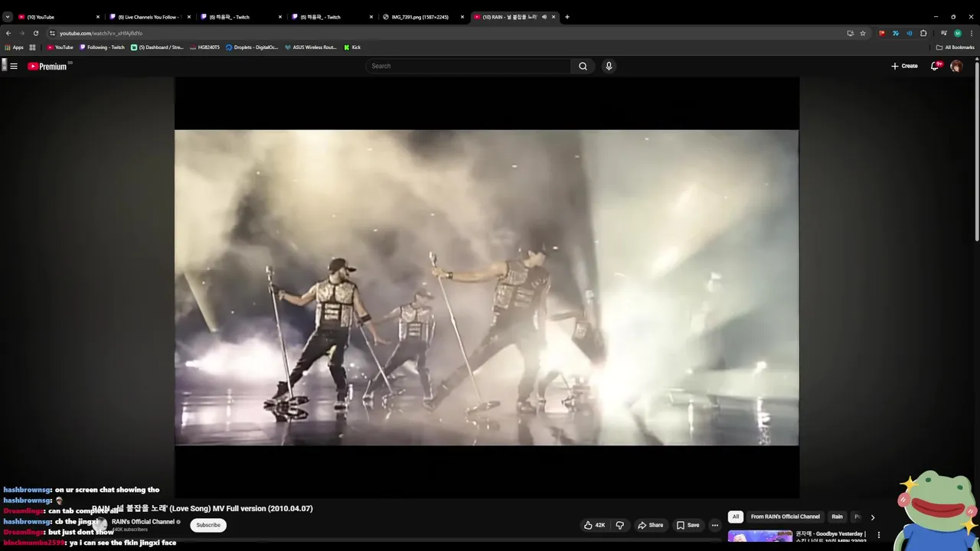Open RAIN's Official Channel name link
The width and height of the screenshot is (980, 551).
coord(143,522)
